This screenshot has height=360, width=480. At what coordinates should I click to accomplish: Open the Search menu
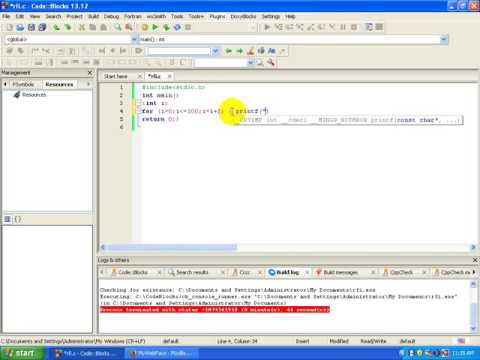tap(53, 16)
